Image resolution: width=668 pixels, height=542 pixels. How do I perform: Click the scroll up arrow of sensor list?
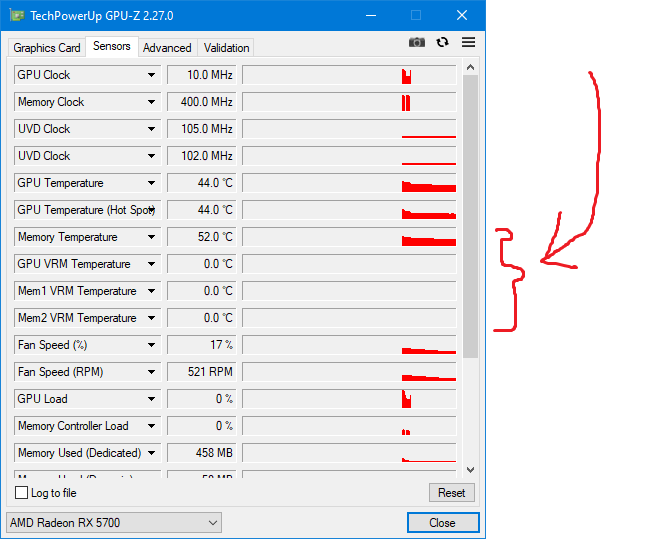click(x=470, y=67)
